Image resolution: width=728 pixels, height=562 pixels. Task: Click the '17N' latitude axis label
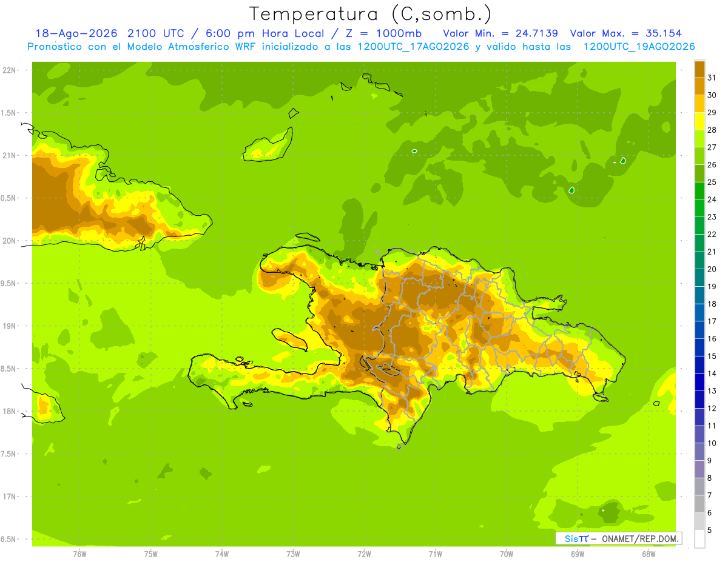tap(10, 497)
